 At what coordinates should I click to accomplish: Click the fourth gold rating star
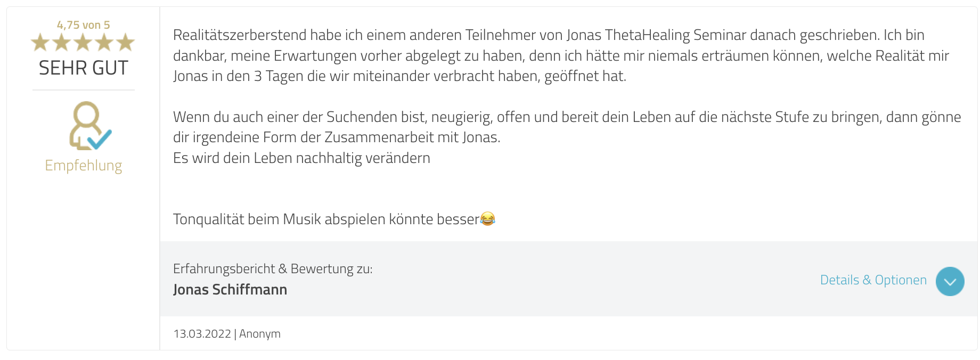[x=104, y=43]
